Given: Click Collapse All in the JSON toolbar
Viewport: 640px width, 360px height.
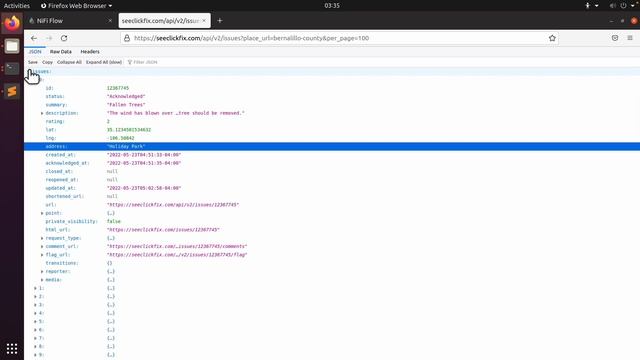Looking at the screenshot, I should tap(69, 62).
